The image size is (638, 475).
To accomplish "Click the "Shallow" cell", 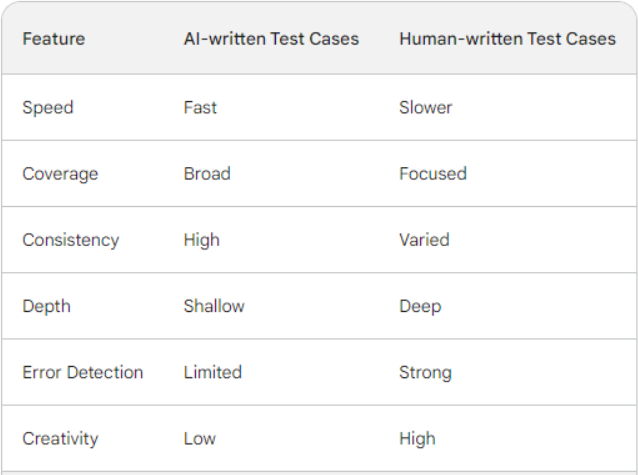I will 214,306.
